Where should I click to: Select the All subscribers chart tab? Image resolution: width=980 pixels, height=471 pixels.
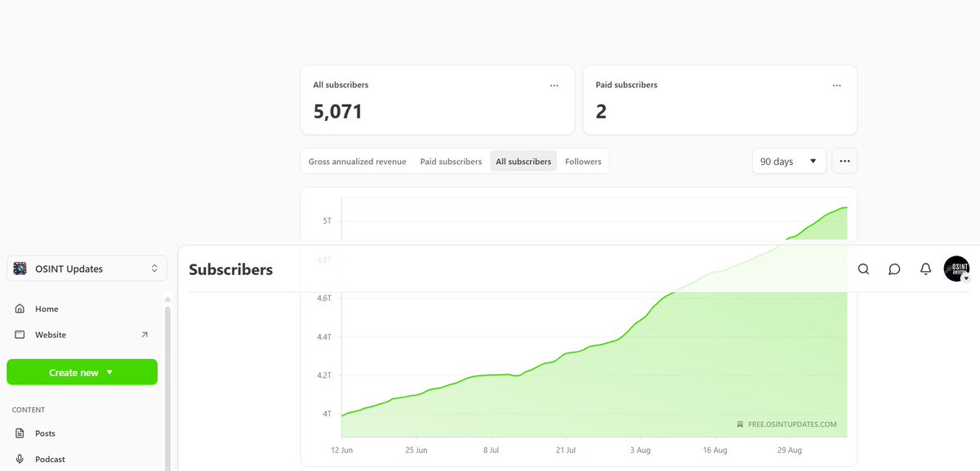[523, 162]
